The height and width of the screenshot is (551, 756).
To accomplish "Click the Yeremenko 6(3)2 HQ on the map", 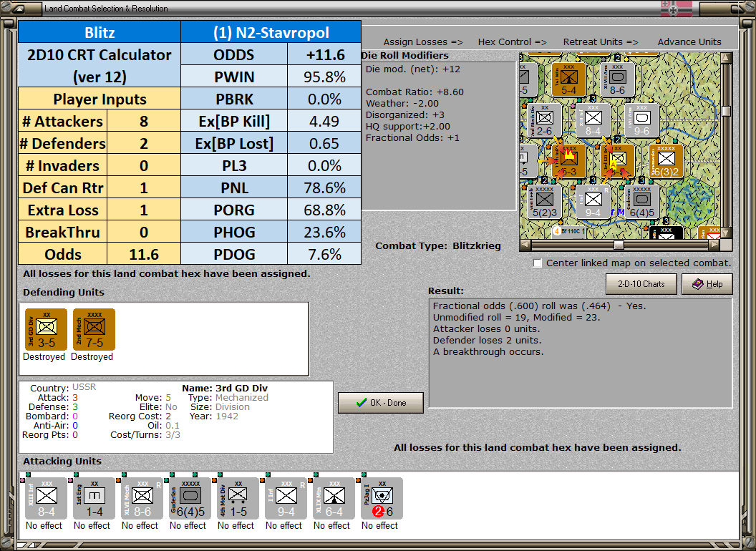I will click(666, 161).
